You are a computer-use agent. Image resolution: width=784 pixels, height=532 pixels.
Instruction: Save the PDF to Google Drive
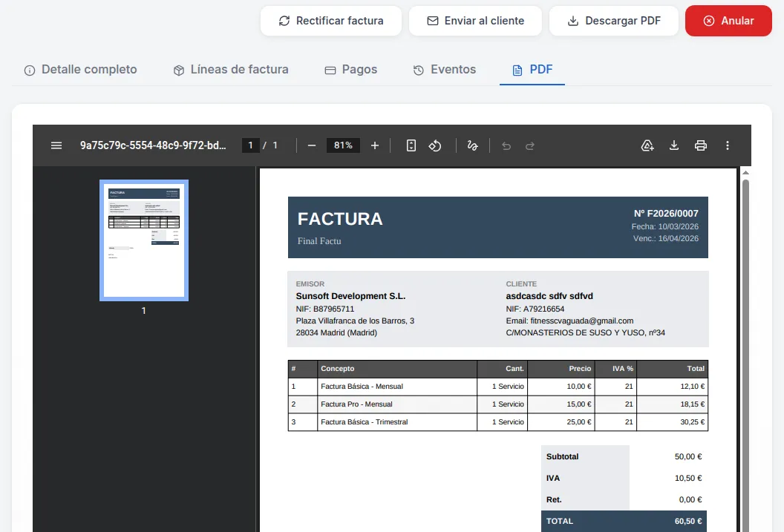(x=647, y=145)
